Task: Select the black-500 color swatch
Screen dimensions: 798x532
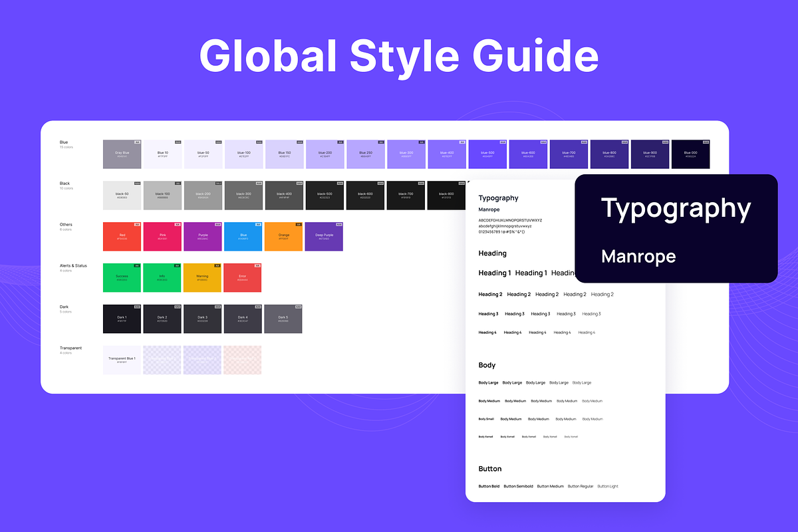Action: pyautogui.click(x=325, y=196)
